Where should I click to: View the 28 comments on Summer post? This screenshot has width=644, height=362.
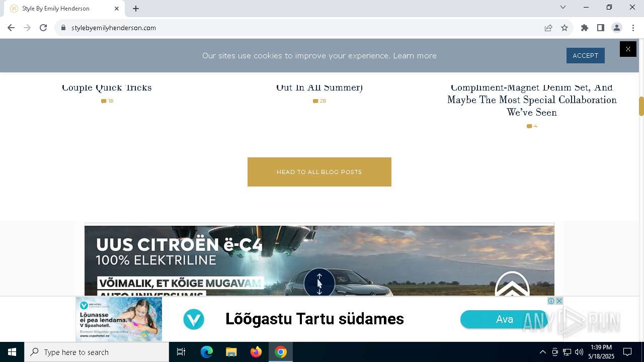click(x=319, y=101)
